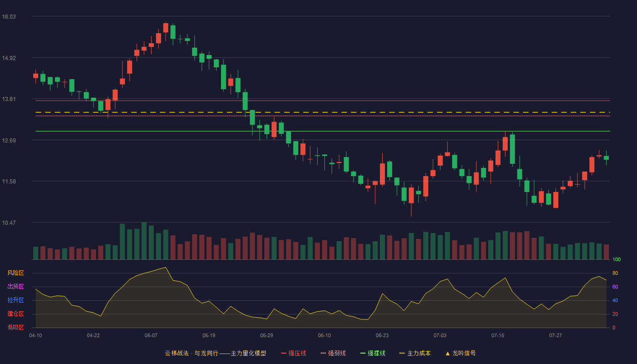This screenshot has height=364, width=637.
Task: Click the 07-15 date label on the x-axis
Action: [x=498, y=335]
